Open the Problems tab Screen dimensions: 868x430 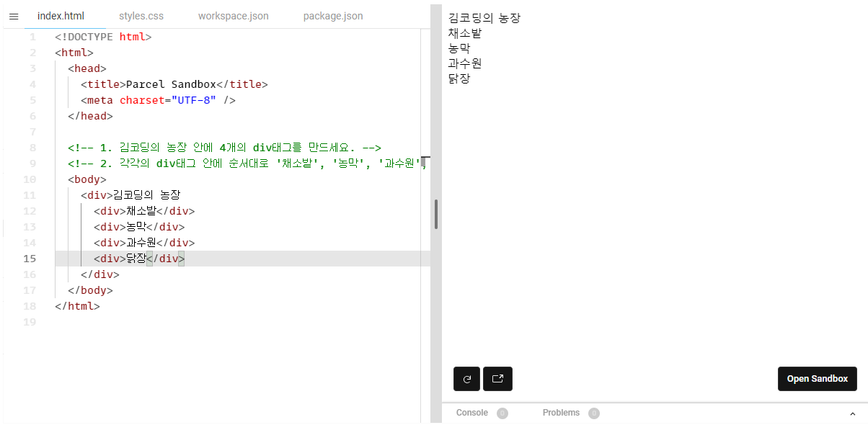click(x=561, y=413)
